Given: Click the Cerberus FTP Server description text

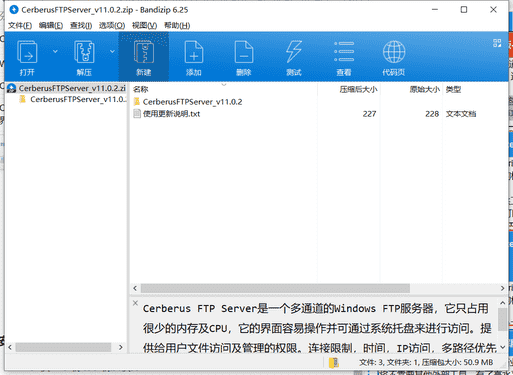Looking at the screenshot, I should [x=320, y=328].
